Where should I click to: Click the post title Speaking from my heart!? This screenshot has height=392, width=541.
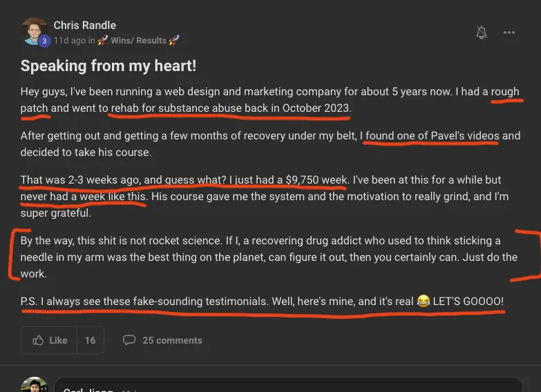tap(108, 66)
